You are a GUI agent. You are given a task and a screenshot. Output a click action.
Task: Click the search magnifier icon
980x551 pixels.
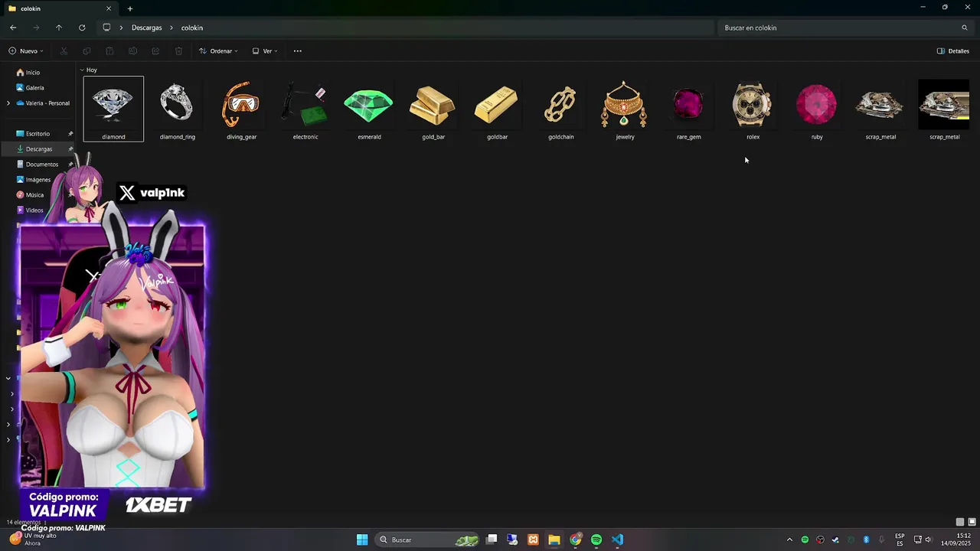[x=965, y=28]
